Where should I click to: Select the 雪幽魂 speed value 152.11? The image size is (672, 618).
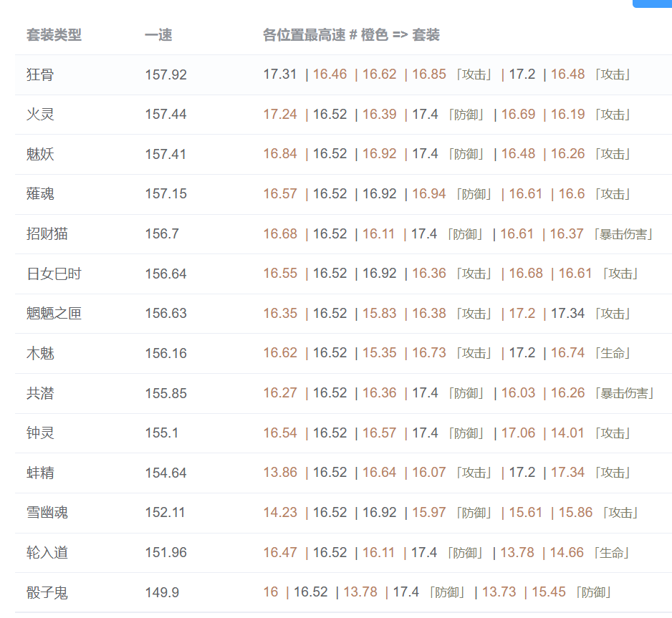point(165,513)
